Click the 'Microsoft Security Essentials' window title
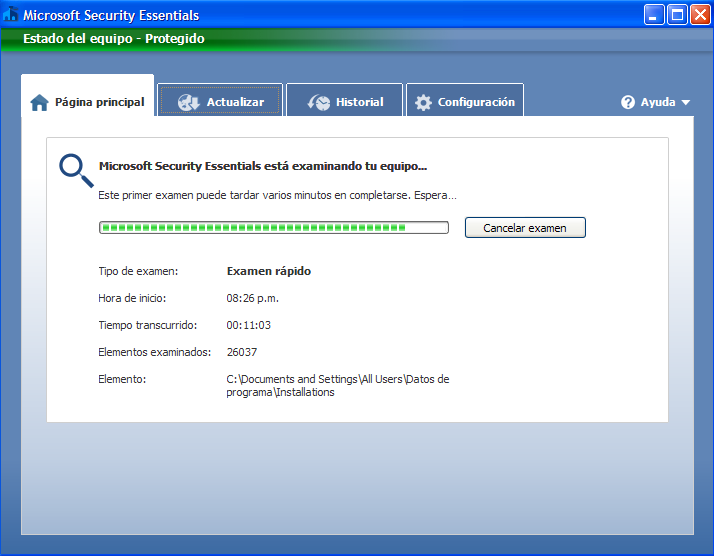 pos(111,15)
